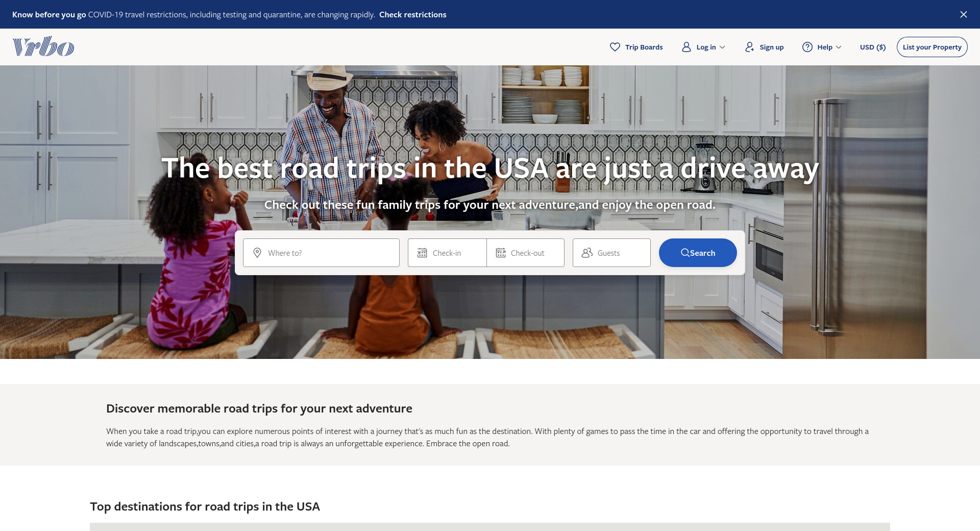This screenshot has width=980, height=531.
Task: Click the List your Property button
Action: point(932,47)
